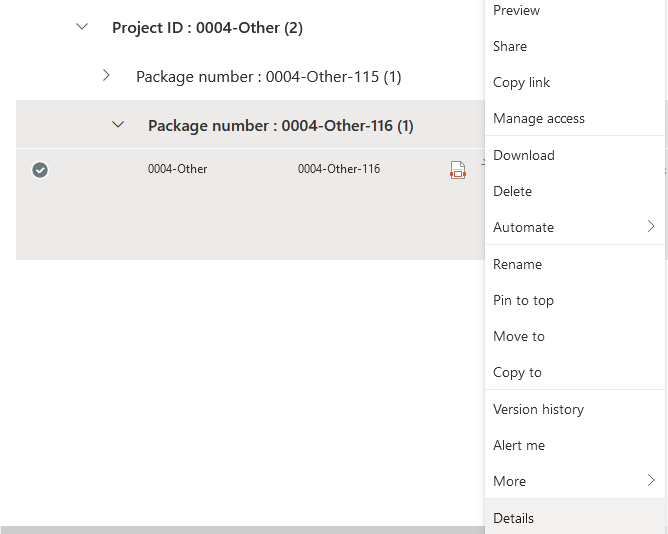Click the Package number : 0004-Other-115 (1) label
The height and width of the screenshot is (534, 668).
[269, 77]
